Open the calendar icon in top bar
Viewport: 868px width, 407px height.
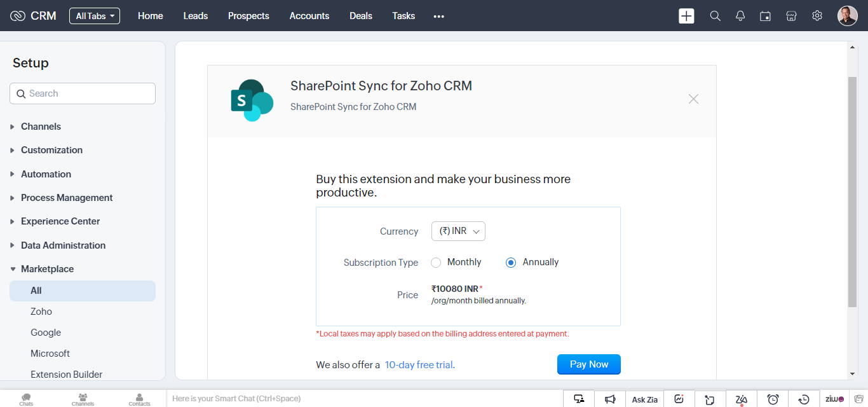[766, 16]
